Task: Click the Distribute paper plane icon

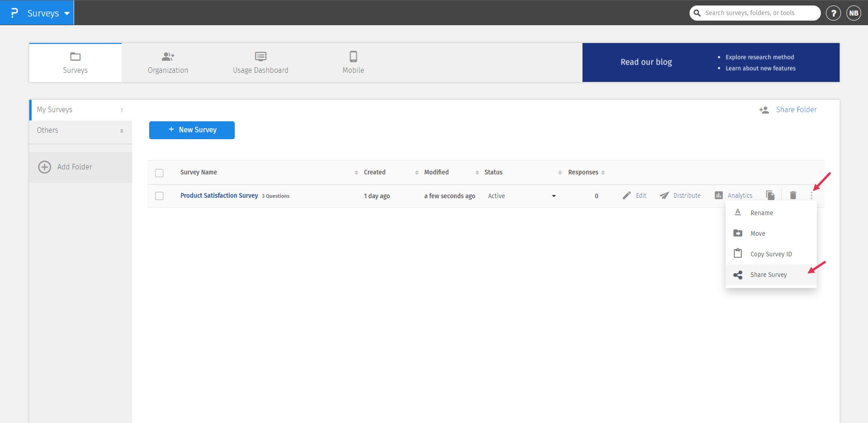Action: tap(664, 195)
